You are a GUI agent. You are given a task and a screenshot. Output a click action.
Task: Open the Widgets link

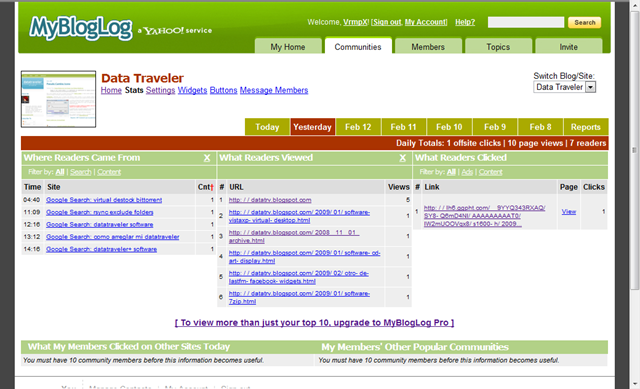[x=192, y=90]
